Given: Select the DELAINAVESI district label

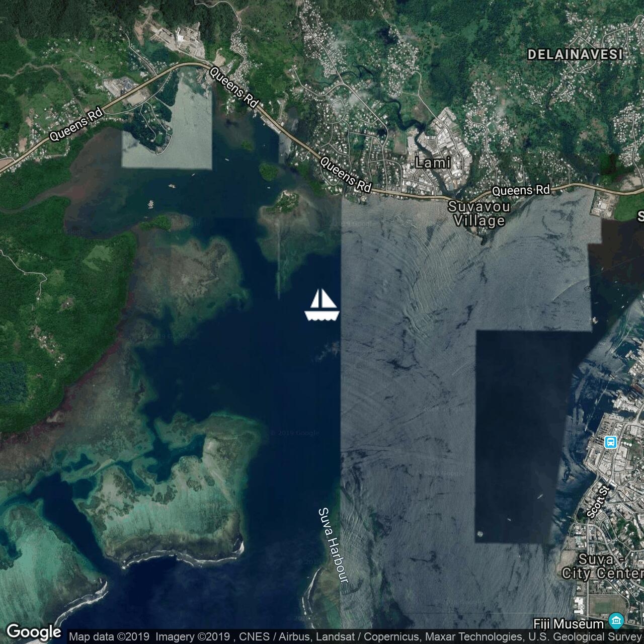Looking at the screenshot, I should [575, 54].
